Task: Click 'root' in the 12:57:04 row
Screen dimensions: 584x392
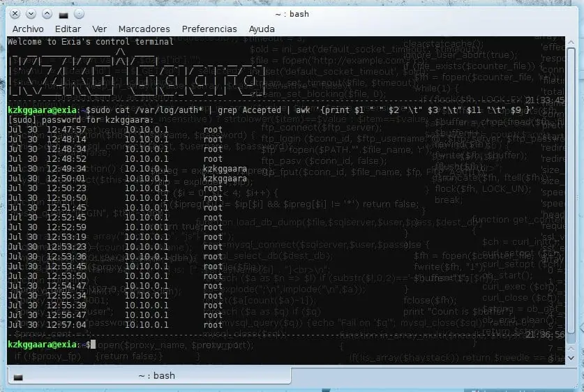Action: (213, 325)
